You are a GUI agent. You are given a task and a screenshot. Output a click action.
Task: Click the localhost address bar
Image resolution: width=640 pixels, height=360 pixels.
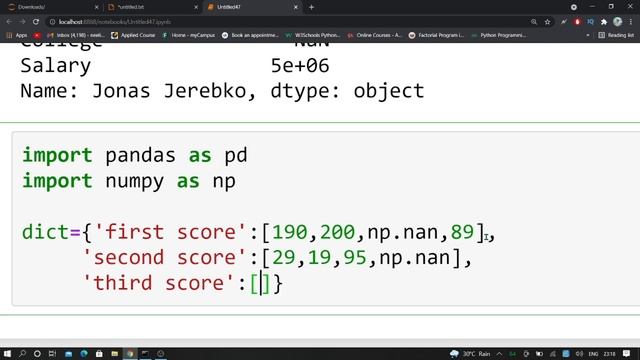tap(286, 22)
